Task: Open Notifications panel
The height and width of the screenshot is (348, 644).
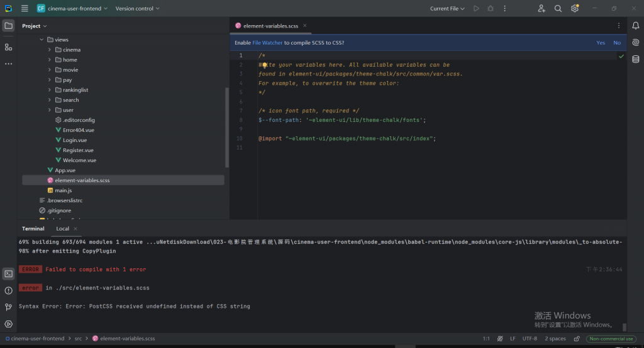Action: click(635, 26)
